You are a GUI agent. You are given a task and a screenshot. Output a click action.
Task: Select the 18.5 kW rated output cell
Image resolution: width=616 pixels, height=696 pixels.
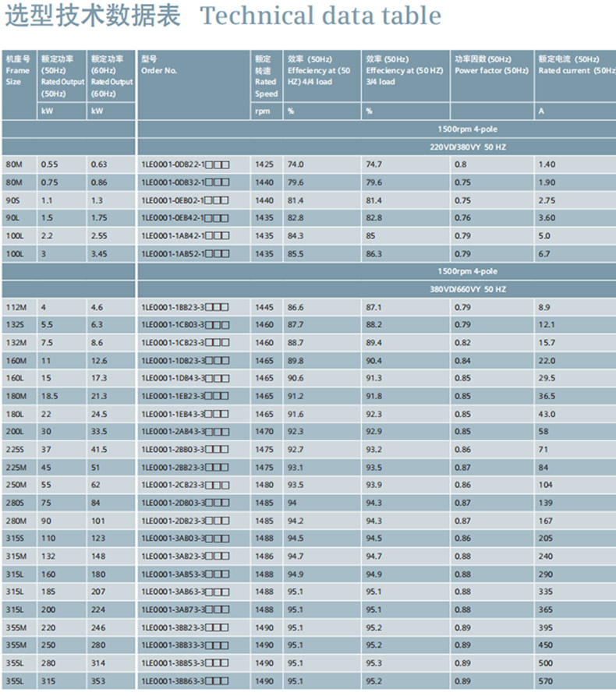tap(50, 396)
